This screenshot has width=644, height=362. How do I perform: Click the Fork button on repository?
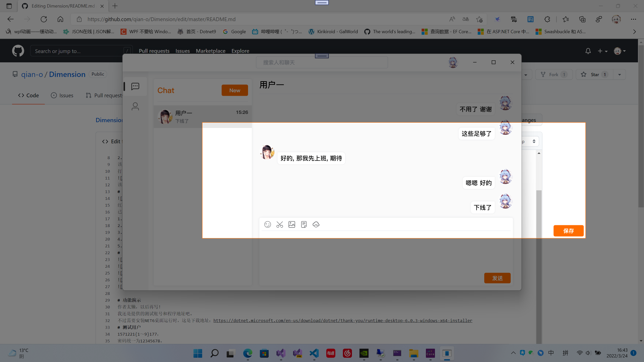pos(554,74)
